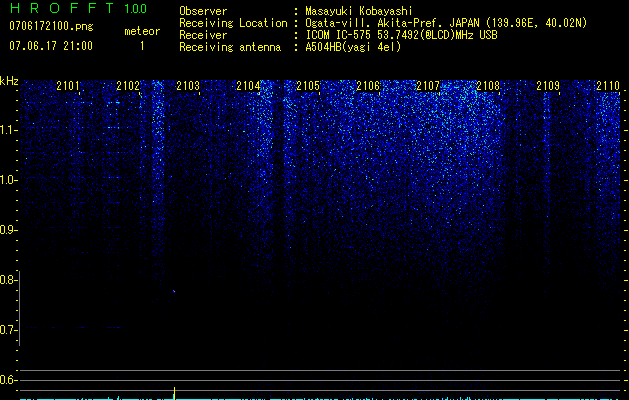Click the HROFFT program title
Image resolution: width=629 pixels, height=400 pixels.
(62, 8)
